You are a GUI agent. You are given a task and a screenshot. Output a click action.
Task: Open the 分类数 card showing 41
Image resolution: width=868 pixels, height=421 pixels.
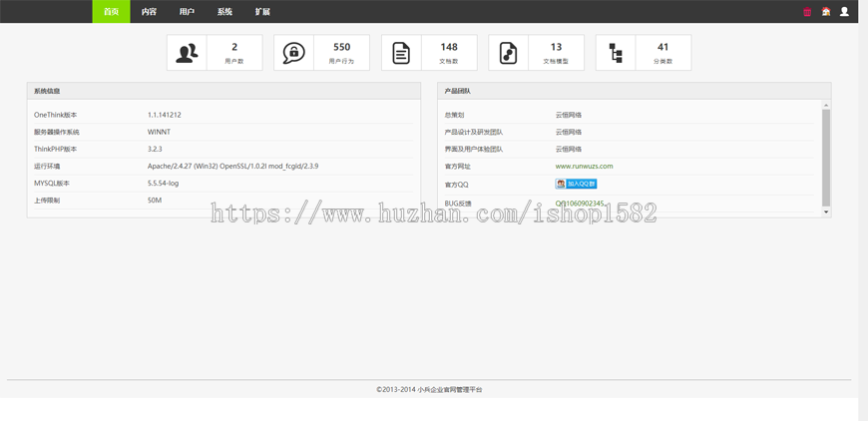tap(644, 53)
